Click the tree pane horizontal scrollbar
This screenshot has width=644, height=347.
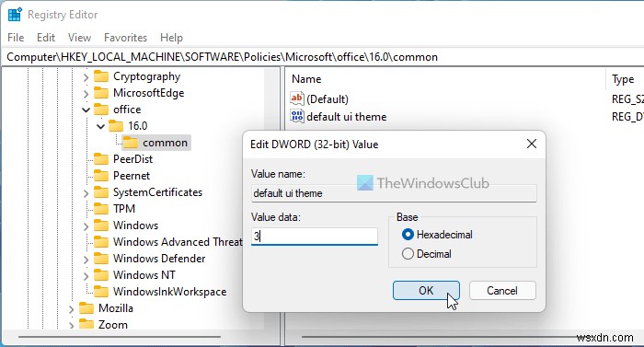(119, 337)
